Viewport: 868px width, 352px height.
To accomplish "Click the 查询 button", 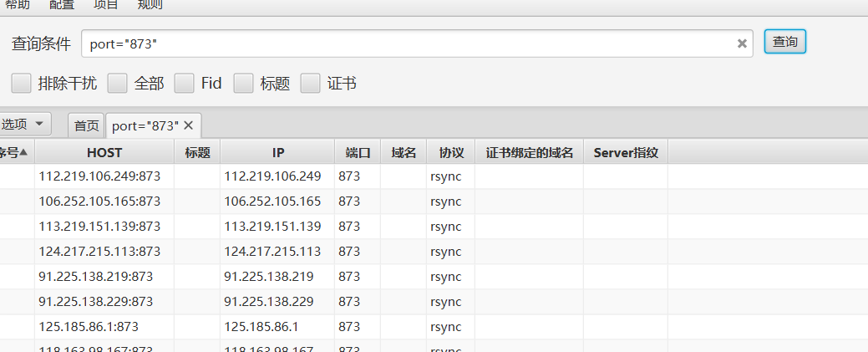I will 785,42.
